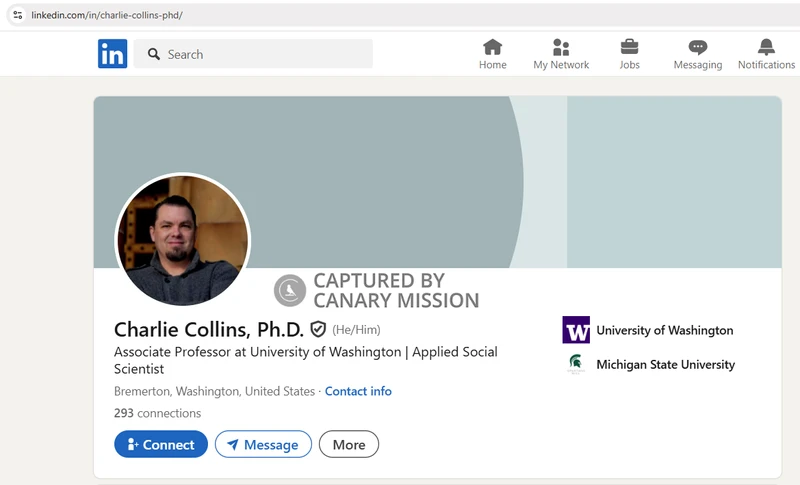Click the Associate Professor headline text
This screenshot has height=485, width=800.
point(306,360)
